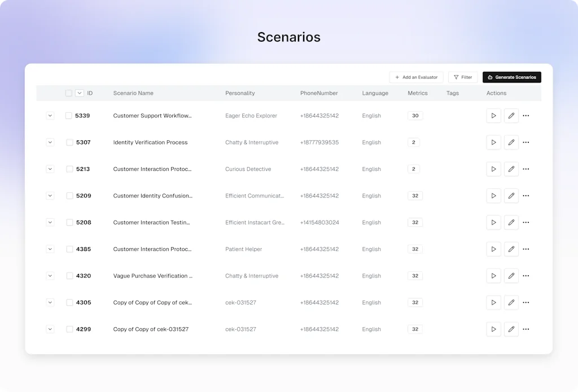
Task: Click the 30 metrics badge for scenario 5339
Action: [414, 116]
